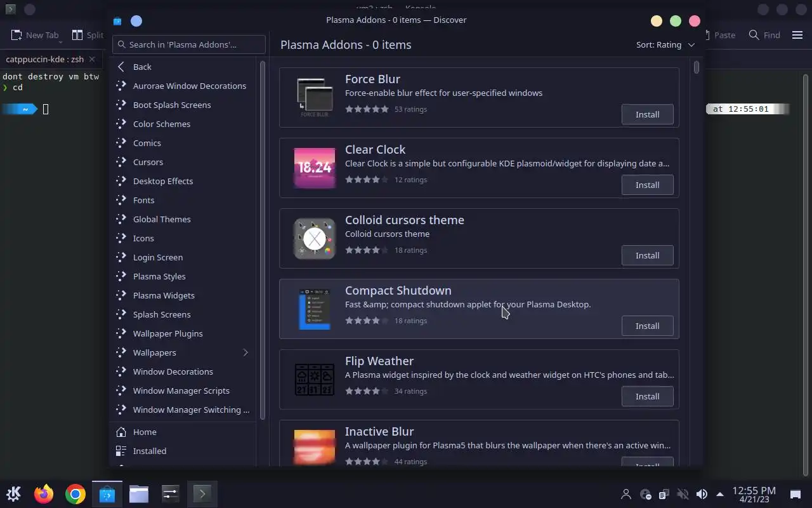812x508 pixels.
Task: Click the addons list scrollbar
Action: click(697, 67)
